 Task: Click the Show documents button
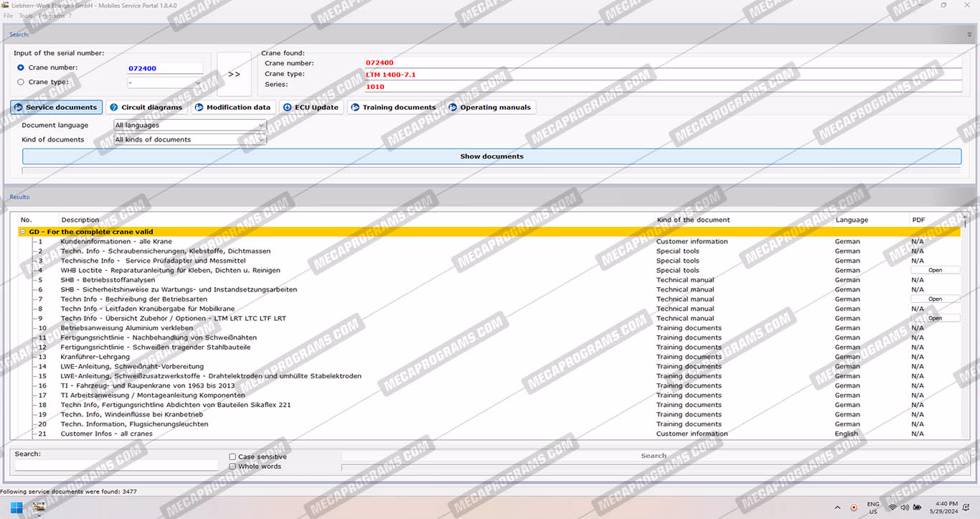(491, 156)
